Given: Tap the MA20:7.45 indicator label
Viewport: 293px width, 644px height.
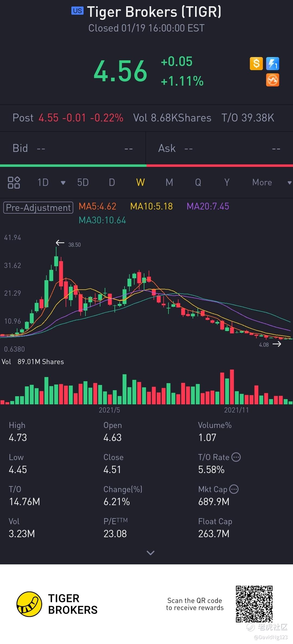Looking at the screenshot, I should point(208,206).
